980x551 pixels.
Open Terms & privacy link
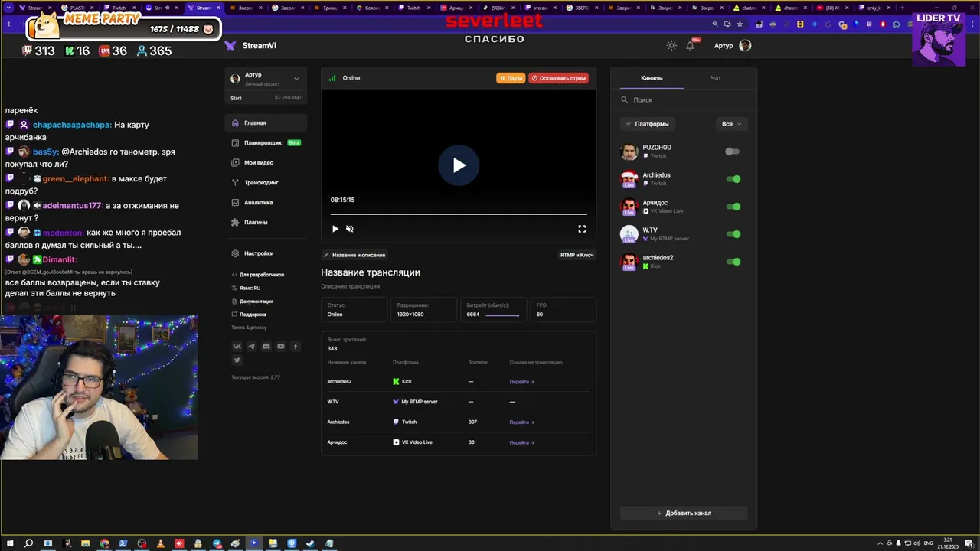pos(249,327)
